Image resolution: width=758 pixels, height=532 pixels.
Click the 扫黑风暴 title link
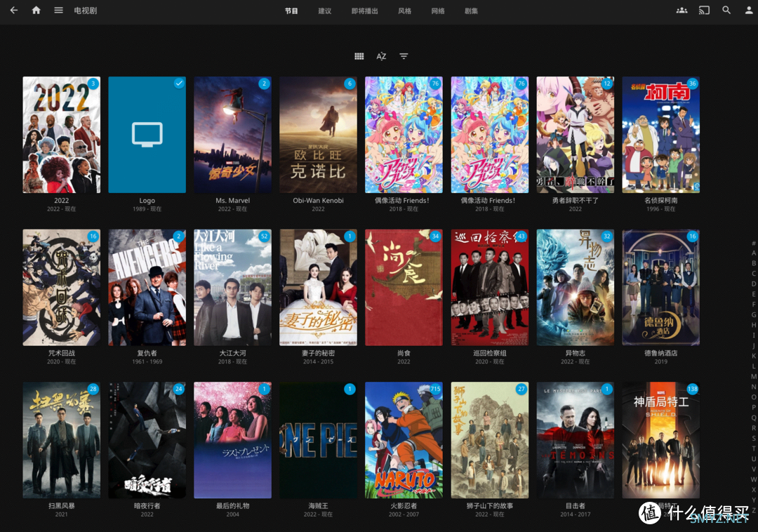pos(61,506)
